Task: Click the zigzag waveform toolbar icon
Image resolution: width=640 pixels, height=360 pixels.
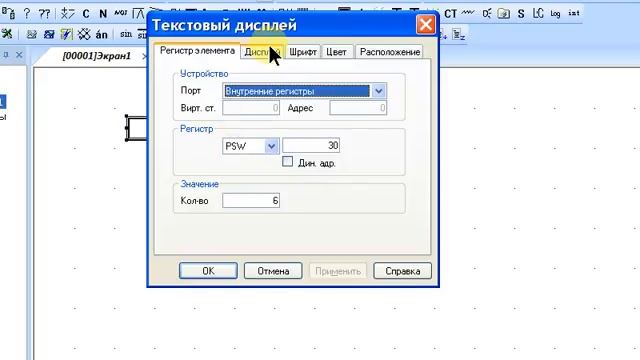Action: click(468, 13)
